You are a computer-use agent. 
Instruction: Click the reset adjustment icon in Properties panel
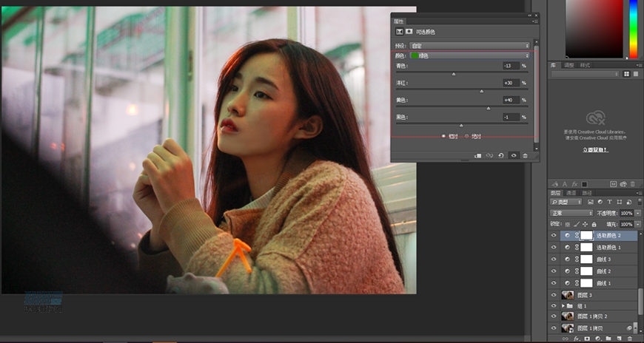click(501, 155)
